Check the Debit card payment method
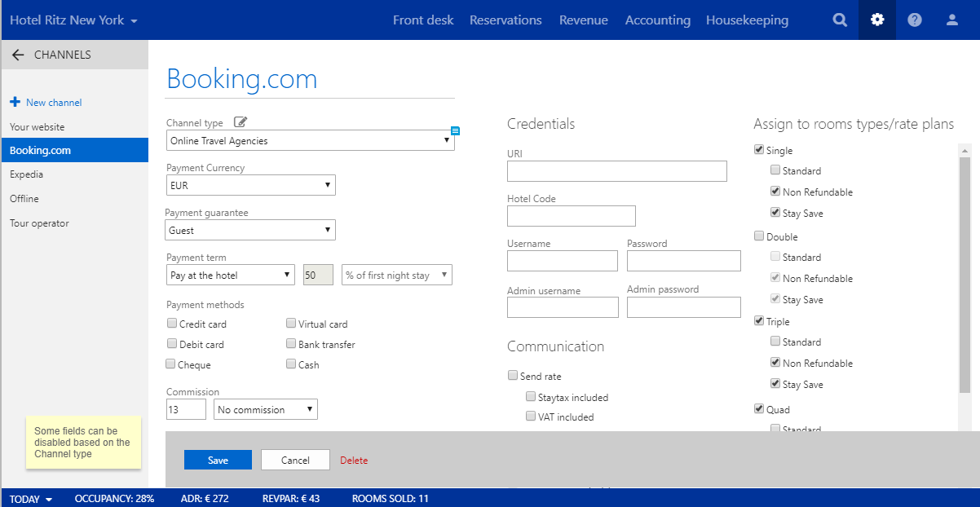The height and width of the screenshot is (507, 980). pos(171,344)
